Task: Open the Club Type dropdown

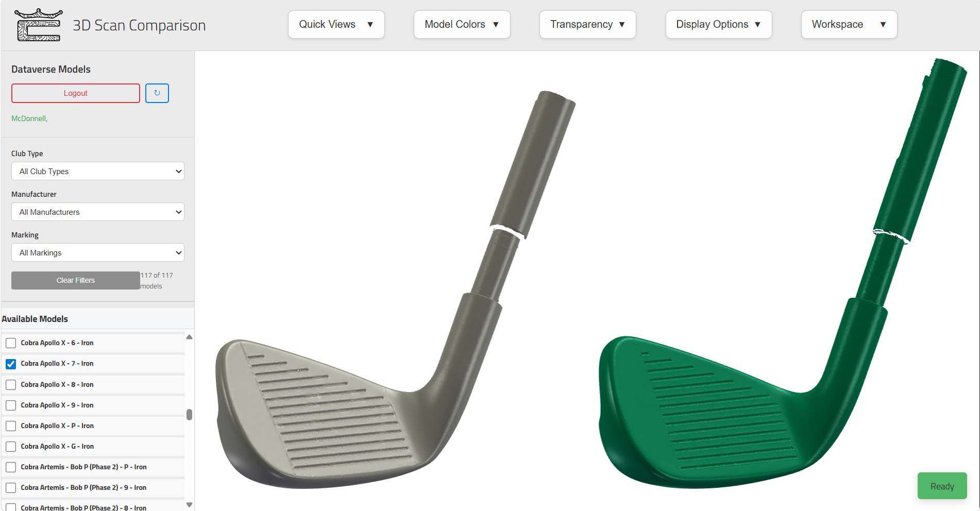Action: [98, 171]
